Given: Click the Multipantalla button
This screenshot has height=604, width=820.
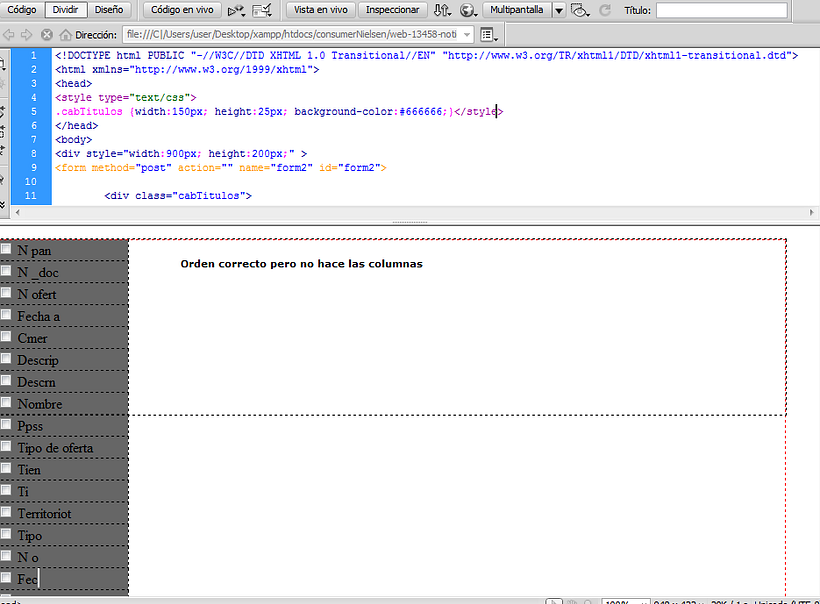Looking at the screenshot, I should pos(517,9).
